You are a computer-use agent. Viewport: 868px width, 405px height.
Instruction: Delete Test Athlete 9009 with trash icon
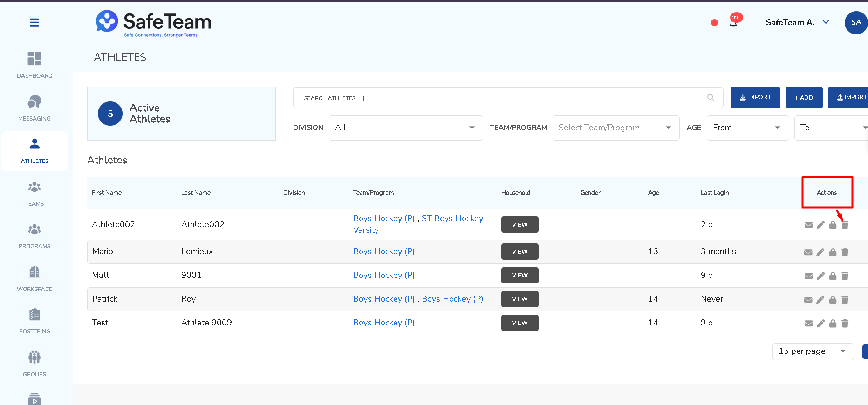click(x=845, y=324)
